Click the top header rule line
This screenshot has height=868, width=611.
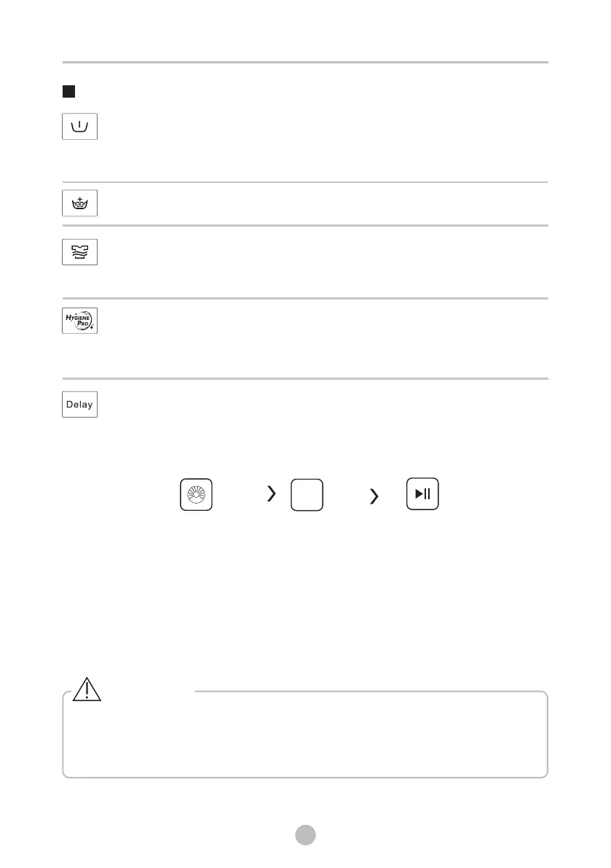click(x=305, y=63)
